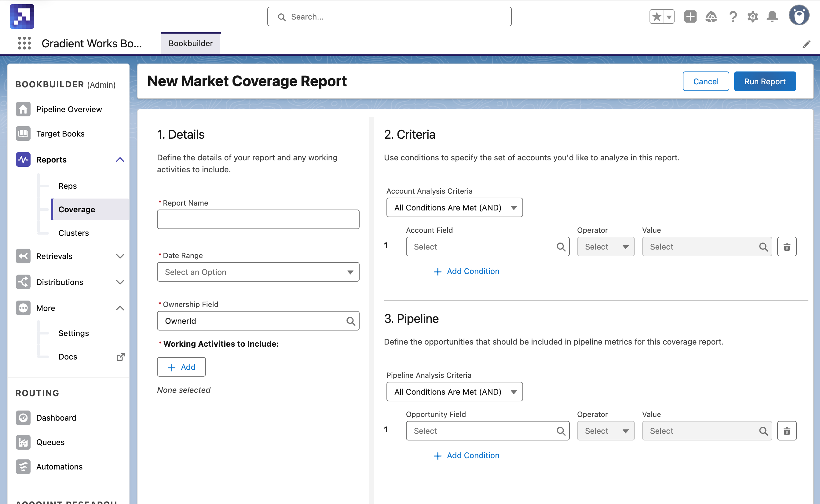Open the Setup gear icon
The height and width of the screenshot is (504, 820).
(x=752, y=17)
